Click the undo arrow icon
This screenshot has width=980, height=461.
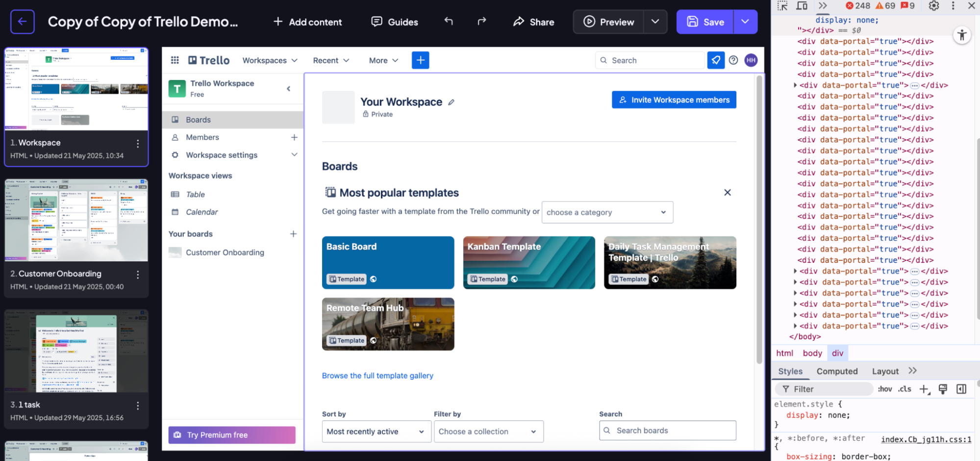click(x=449, y=21)
